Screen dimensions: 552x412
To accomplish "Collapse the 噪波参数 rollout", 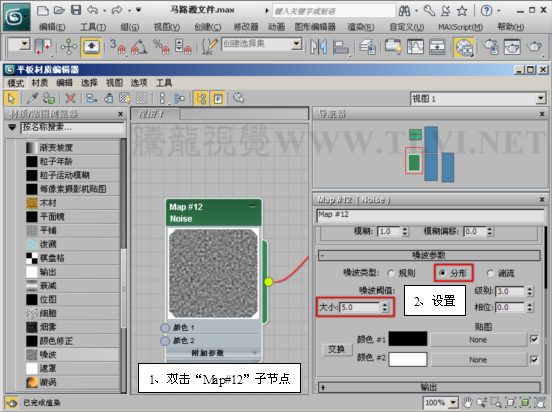I will (429, 255).
